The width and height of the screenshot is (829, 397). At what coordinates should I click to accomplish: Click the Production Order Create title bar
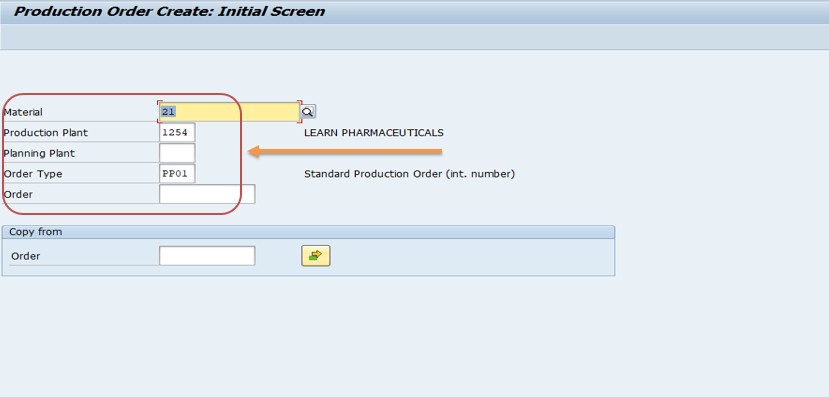414,12
